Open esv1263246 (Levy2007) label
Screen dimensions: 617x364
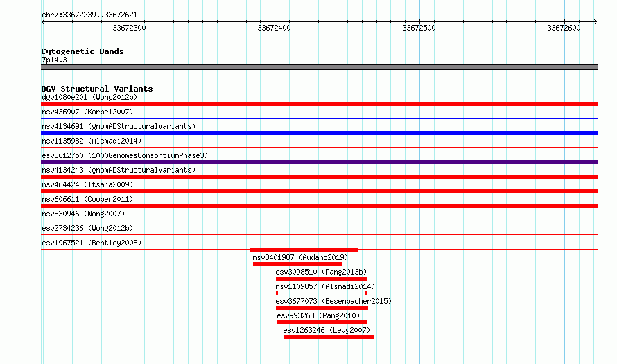(327, 330)
